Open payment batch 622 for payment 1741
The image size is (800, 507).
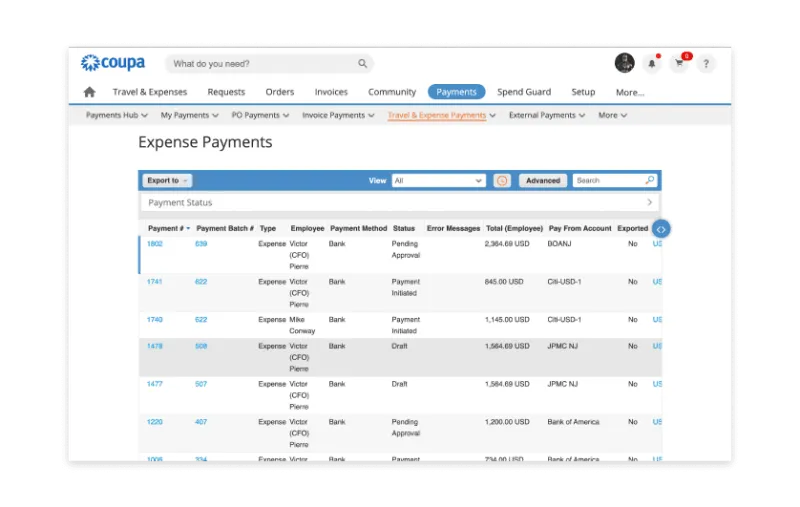pos(201,282)
